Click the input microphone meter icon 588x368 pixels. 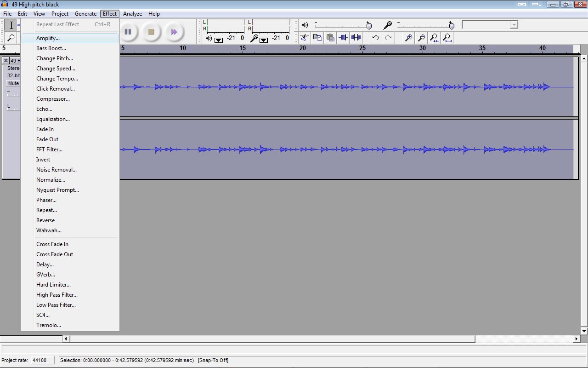(x=253, y=38)
